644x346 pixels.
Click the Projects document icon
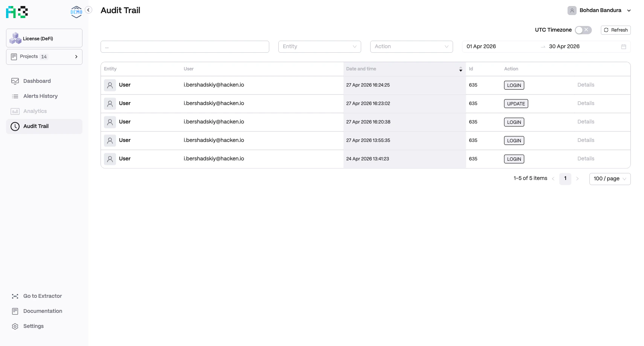[14, 57]
